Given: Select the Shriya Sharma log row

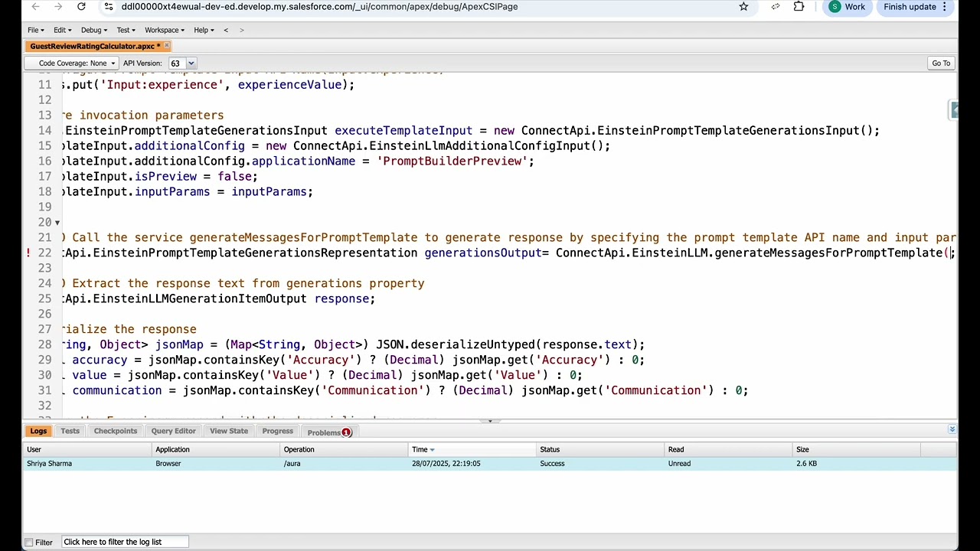Looking at the screenshot, I should coord(490,464).
